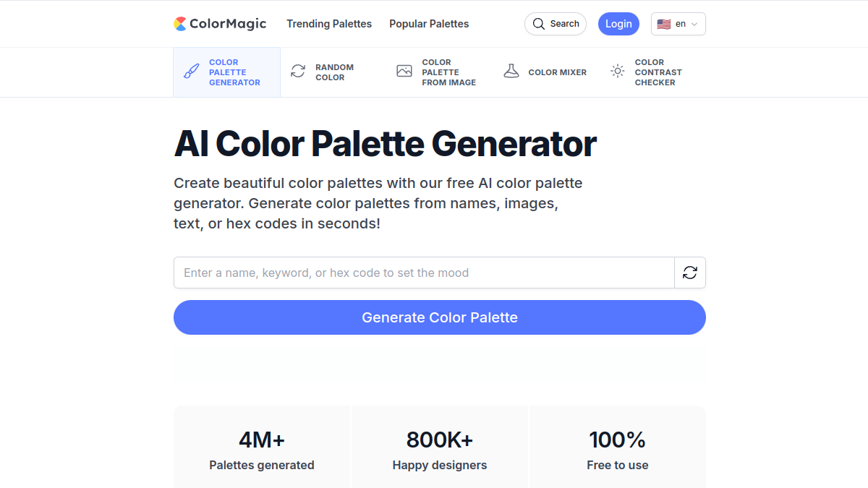Click the ColorMagic brand name link
The height and width of the screenshot is (488, 868).
point(228,24)
